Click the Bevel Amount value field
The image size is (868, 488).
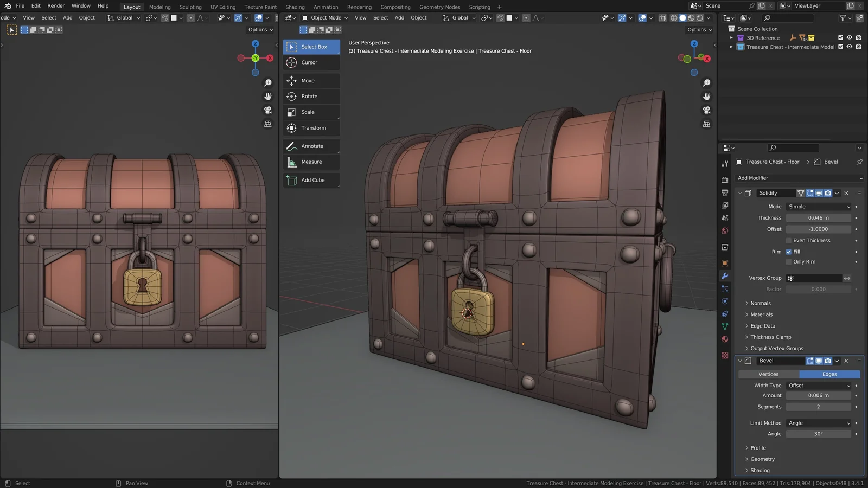click(x=817, y=395)
